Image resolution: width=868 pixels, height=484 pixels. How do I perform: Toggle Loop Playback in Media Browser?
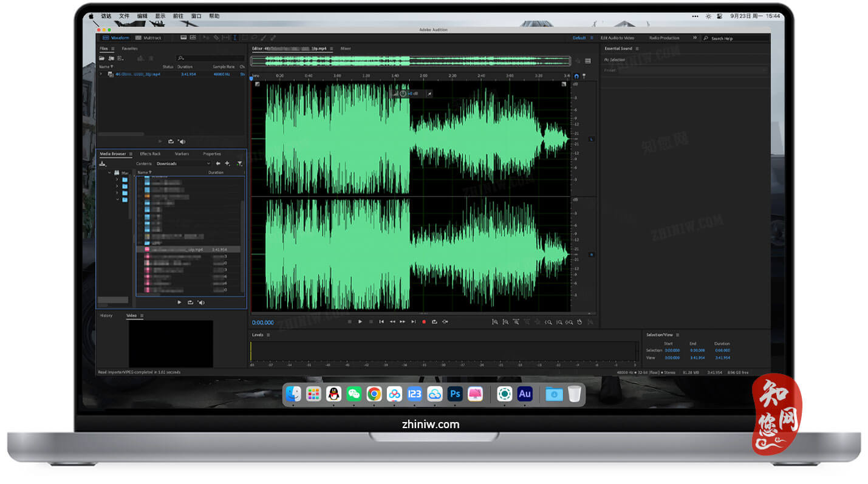(x=190, y=302)
